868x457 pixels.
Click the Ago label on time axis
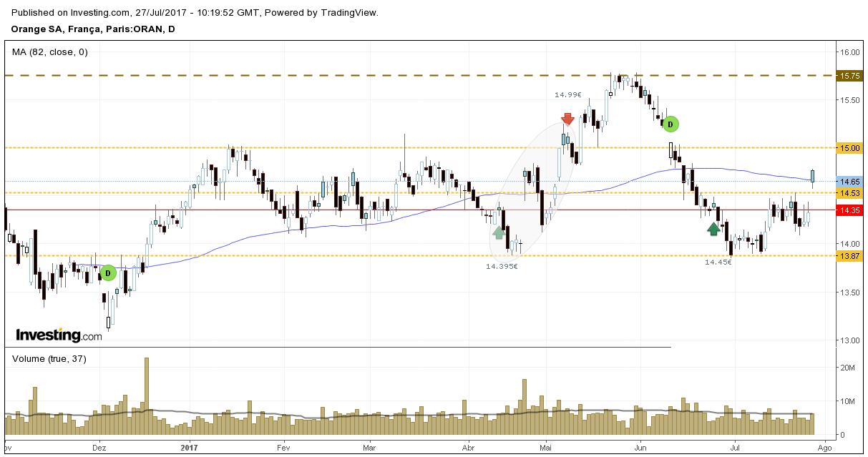pos(824,448)
